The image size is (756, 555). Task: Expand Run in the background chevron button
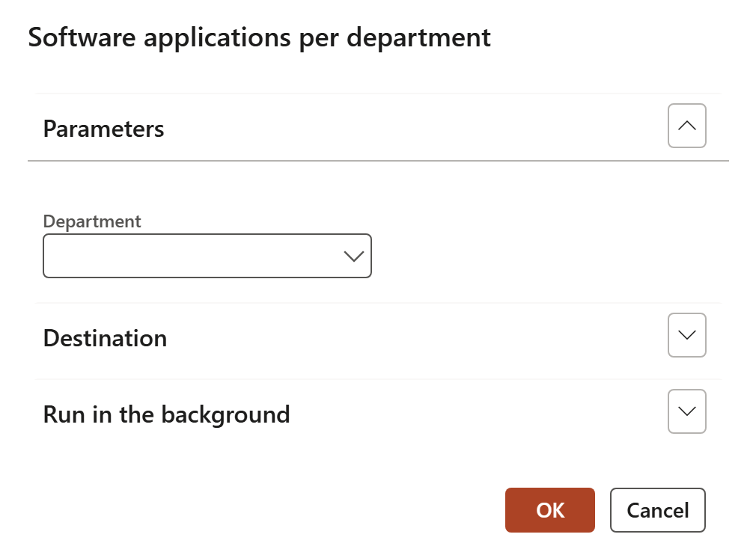(x=686, y=411)
